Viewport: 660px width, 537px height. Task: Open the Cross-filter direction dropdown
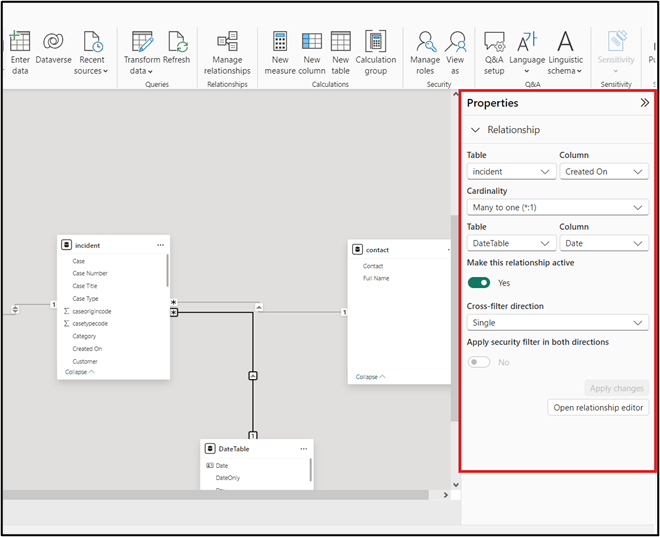(557, 323)
